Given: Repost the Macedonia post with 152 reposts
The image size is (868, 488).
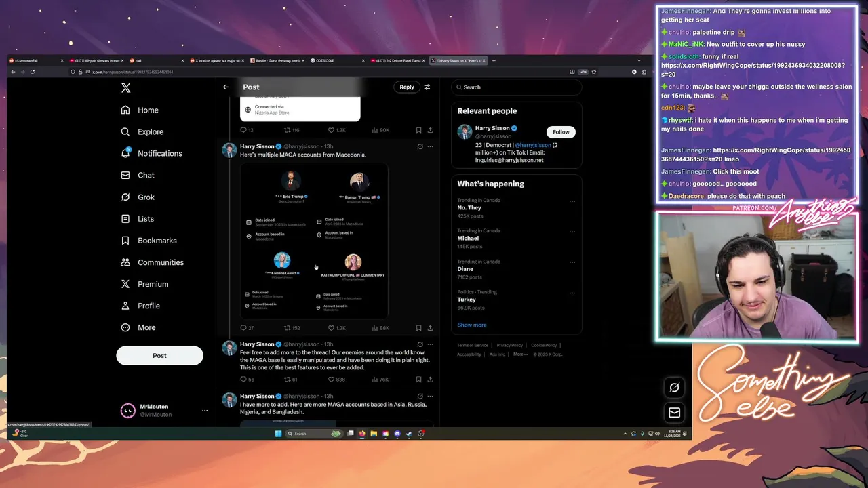Looking at the screenshot, I should [292, 328].
